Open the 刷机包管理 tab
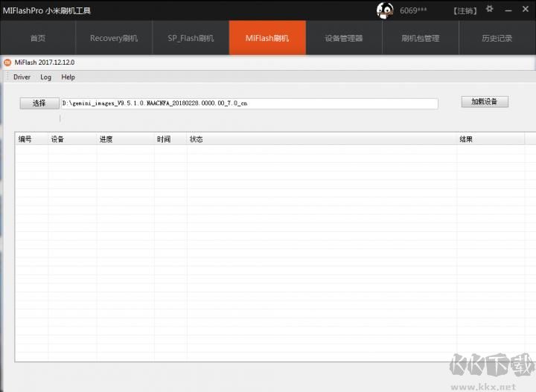 point(421,38)
